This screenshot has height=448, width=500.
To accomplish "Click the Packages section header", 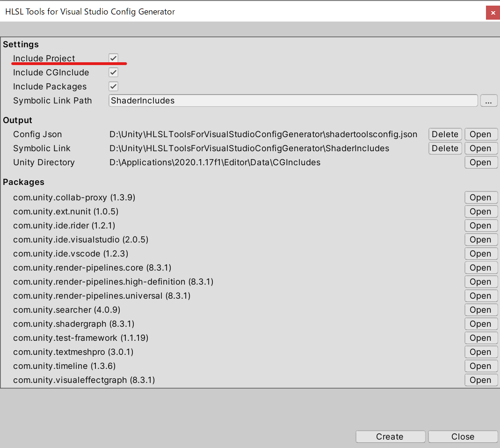I will pos(23,182).
